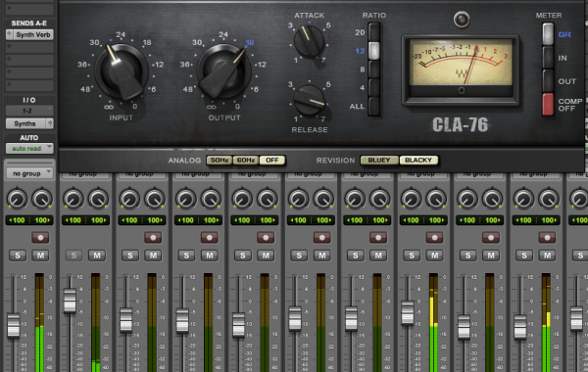Select the ALL ratio button
The height and width of the screenshot is (372, 588).
coord(374,106)
